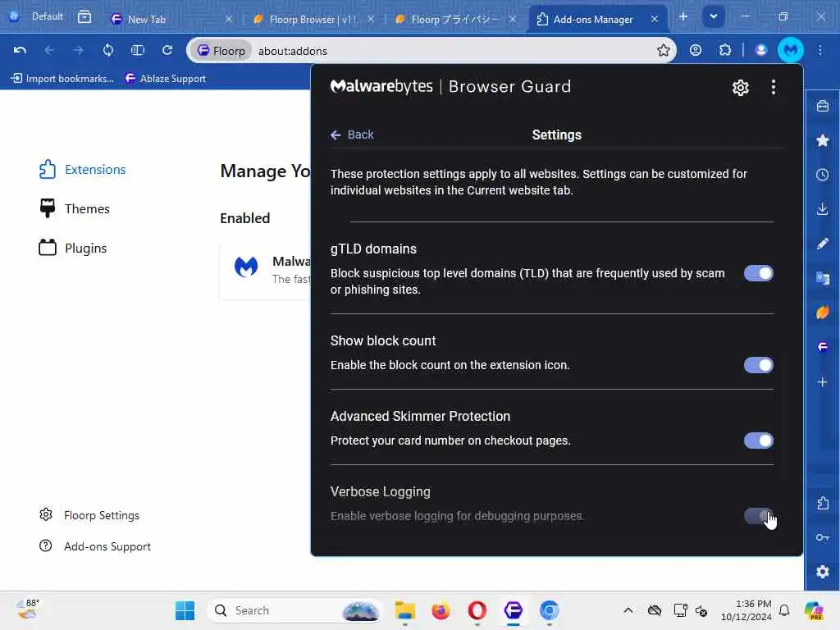
Task: Open the orange Floorp sidebar icon
Action: point(822,313)
